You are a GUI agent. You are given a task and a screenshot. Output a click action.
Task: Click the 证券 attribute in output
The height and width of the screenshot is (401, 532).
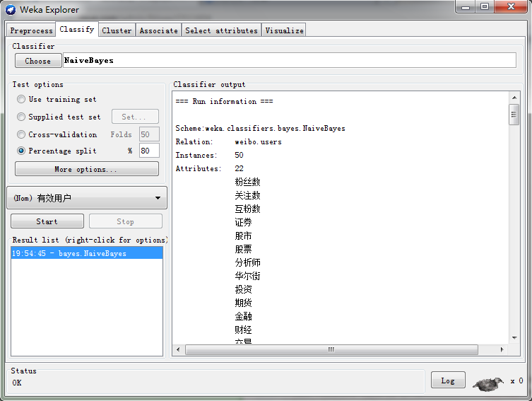click(x=243, y=222)
